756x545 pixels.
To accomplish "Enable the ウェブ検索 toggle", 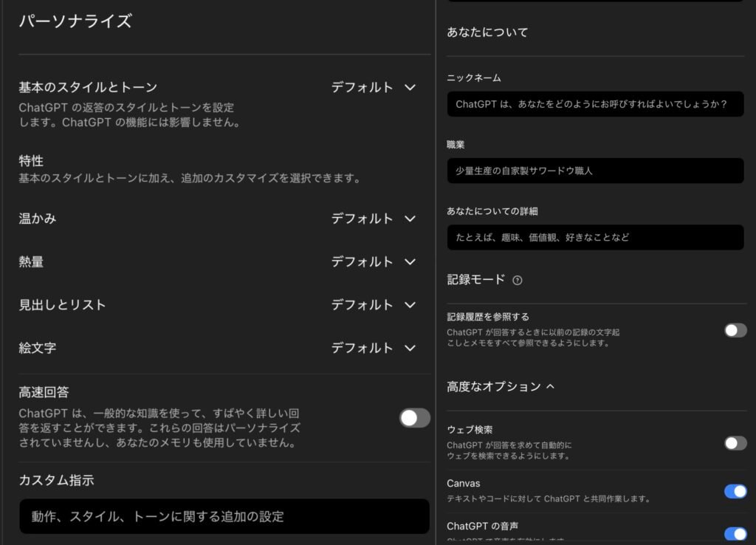I will (735, 443).
